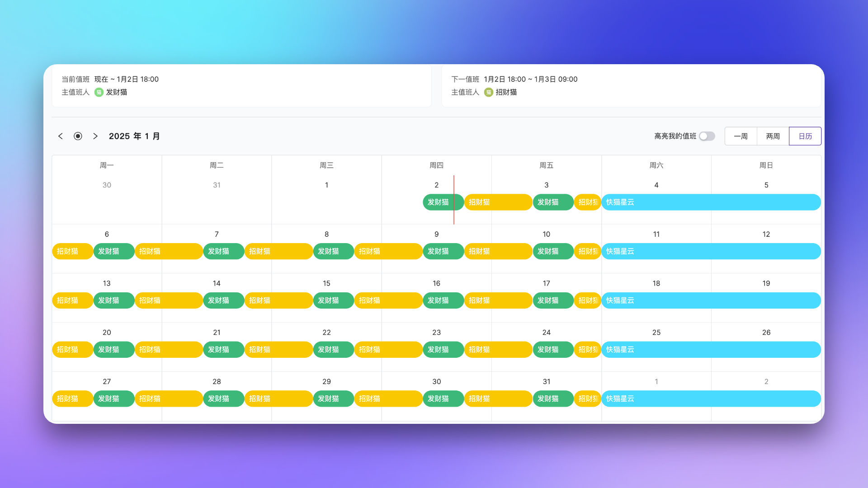Jump to today with the circle icon

coord(78,136)
